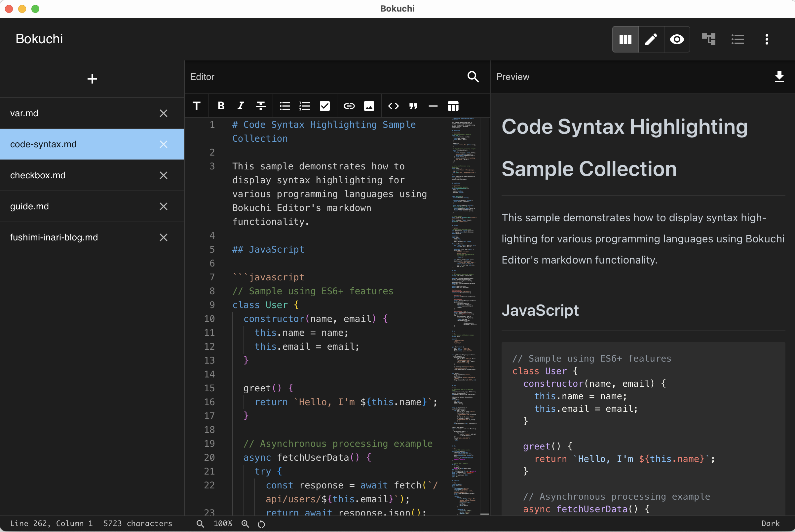Toggle checkbox list formatting
Viewport: 795px width, 532px height.
click(x=324, y=106)
